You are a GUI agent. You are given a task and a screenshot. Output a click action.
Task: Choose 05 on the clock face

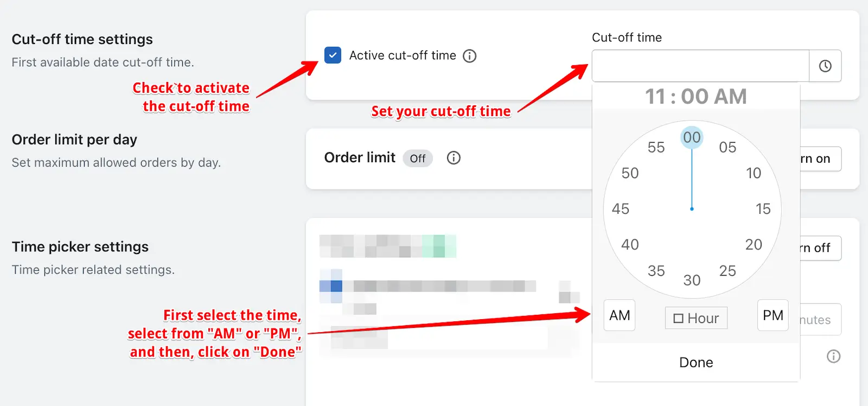[x=727, y=147]
